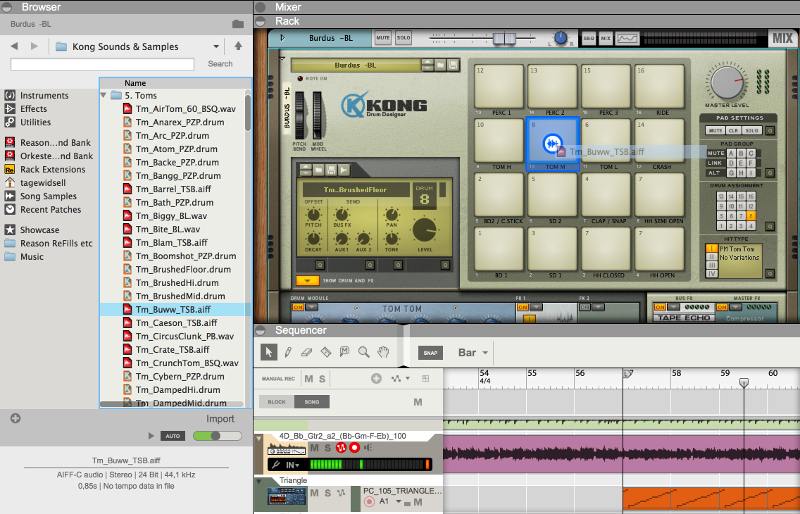Viewport: 800px width, 514px height.
Task: Pick the Magnify zoom tool
Action: click(365, 352)
